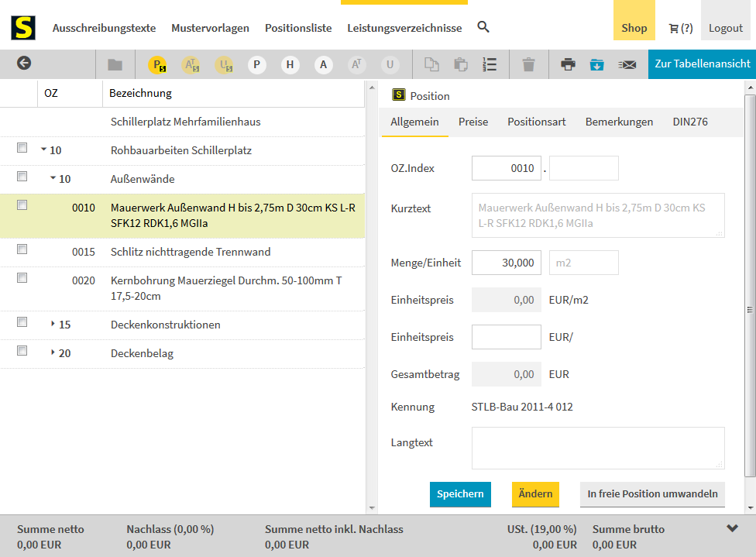Open the search function
This screenshot has height=557, width=756.
[x=483, y=27]
